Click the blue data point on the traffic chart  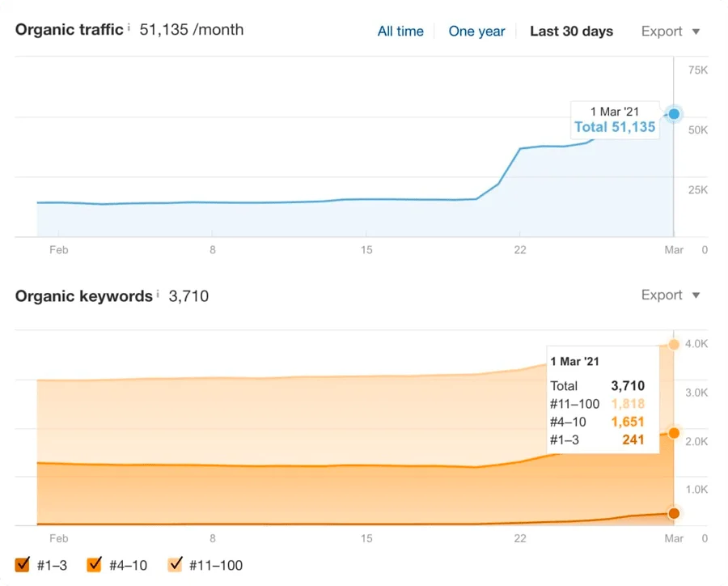(674, 114)
